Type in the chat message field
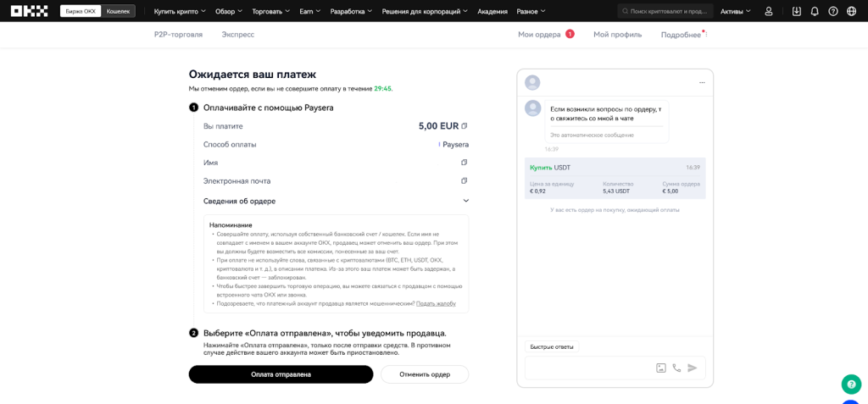Screen dimensions: 868x404 pyautogui.click(x=588, y=368)
